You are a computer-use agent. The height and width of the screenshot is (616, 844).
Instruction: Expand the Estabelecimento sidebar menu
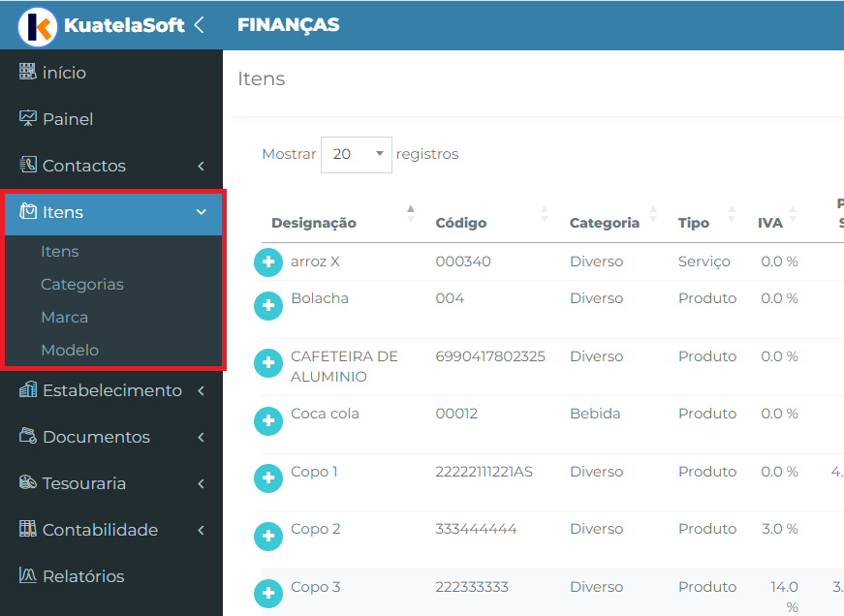click(111, 390)
